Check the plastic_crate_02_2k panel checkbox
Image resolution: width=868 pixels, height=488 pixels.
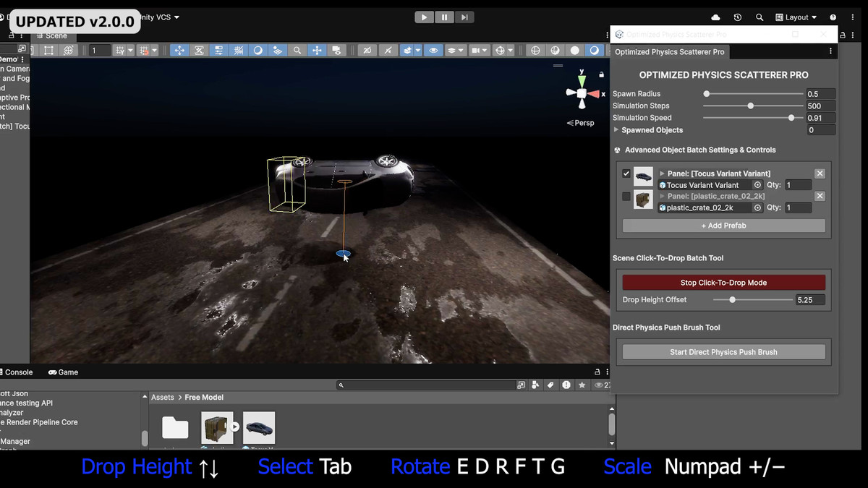[626, 196]
